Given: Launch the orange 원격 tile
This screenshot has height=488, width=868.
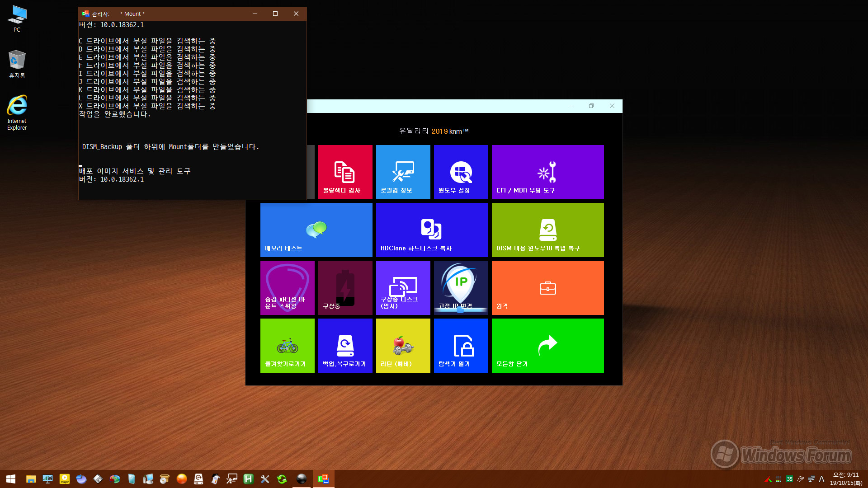Looking at the screenshot, I should click(x=547, y=287).
